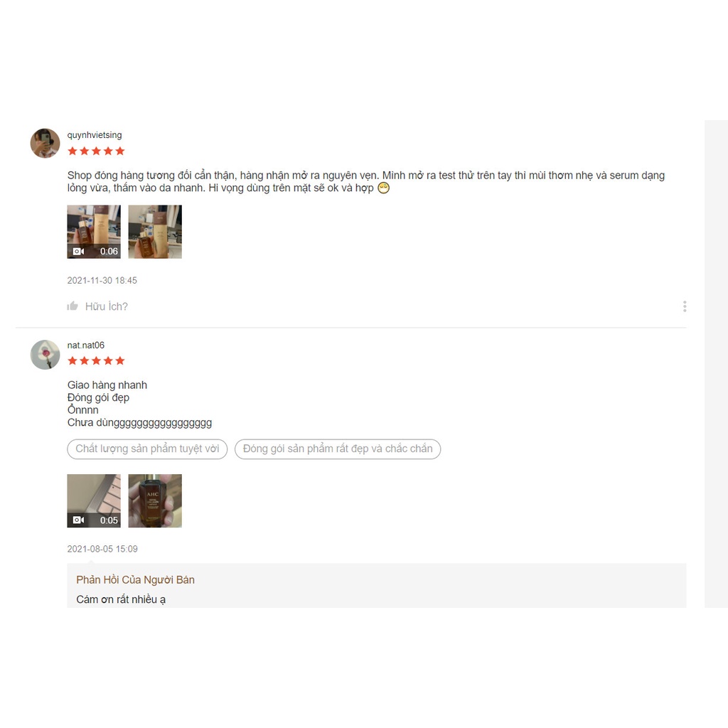Image resolution: width=728 pixels, height=728 pixels.
Task: Select tag Chất lượng sản phẩm tuyệt vời
Action: (147, 449)
